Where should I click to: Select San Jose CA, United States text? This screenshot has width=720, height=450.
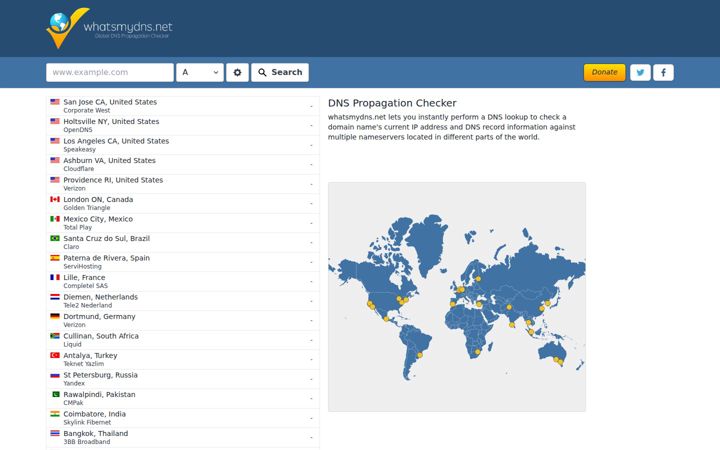coord(110,102)
